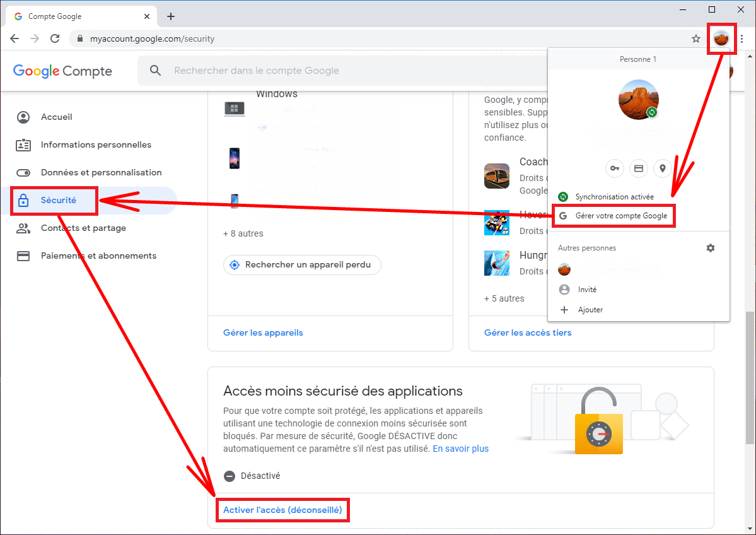Click the Google Compte logo
Screen dimensions: 756x535
tap(62, 71)
